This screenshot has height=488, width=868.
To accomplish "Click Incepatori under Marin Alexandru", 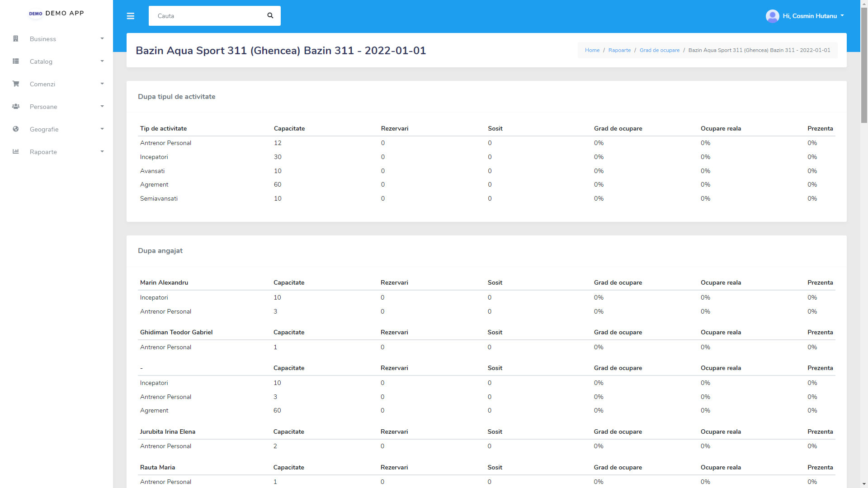I will pos(154,297).
